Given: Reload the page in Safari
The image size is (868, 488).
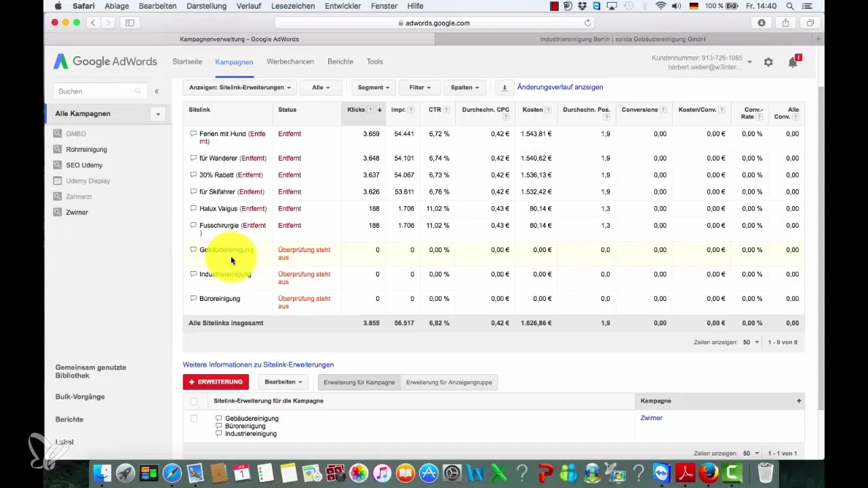Looking at the screenshot, I should tap(587, 23).
